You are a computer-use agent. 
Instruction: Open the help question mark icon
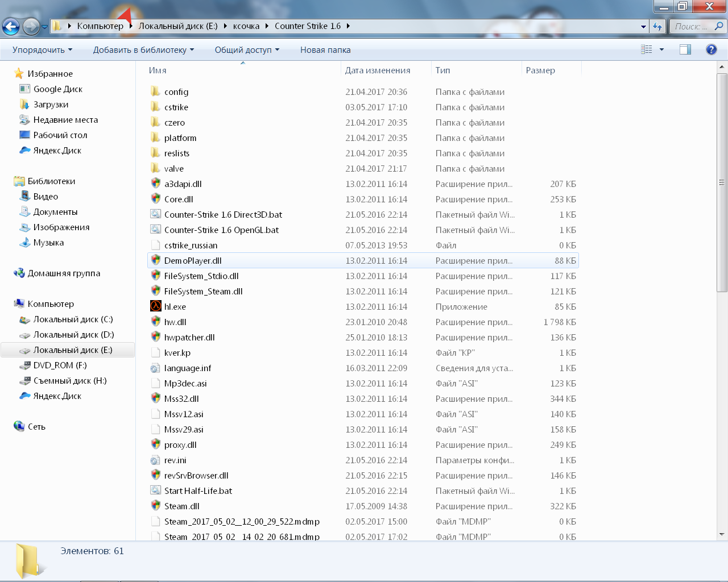(711, 49)
